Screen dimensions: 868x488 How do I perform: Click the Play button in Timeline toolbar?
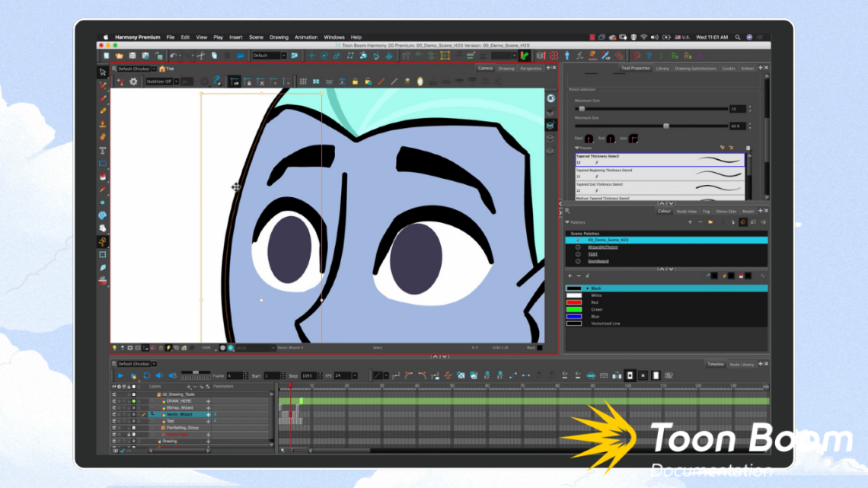120,375
